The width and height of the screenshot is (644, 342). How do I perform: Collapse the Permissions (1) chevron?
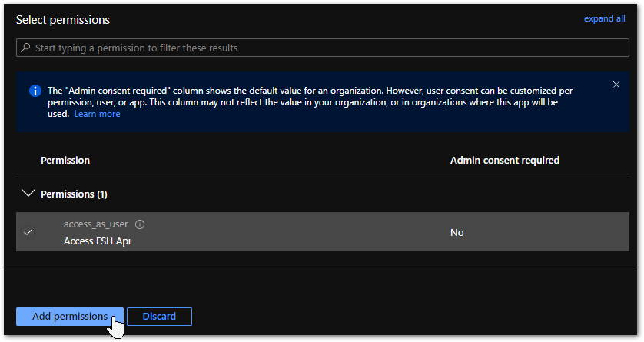[x=28, y=194]
